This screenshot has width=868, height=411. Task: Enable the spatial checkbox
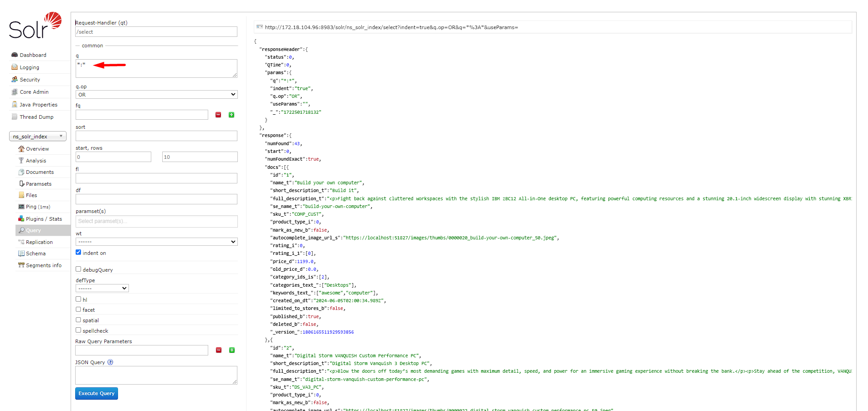(78, 320)
